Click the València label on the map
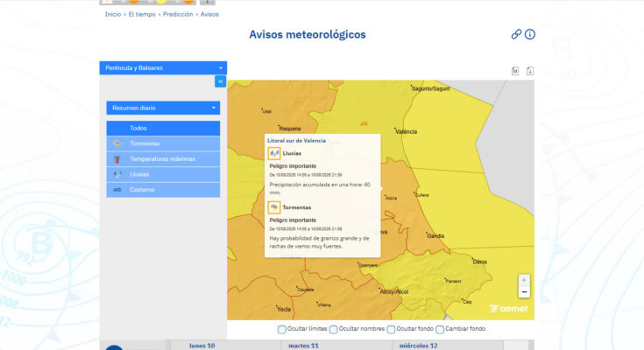 pyautogui.click(x=407, y=132)
